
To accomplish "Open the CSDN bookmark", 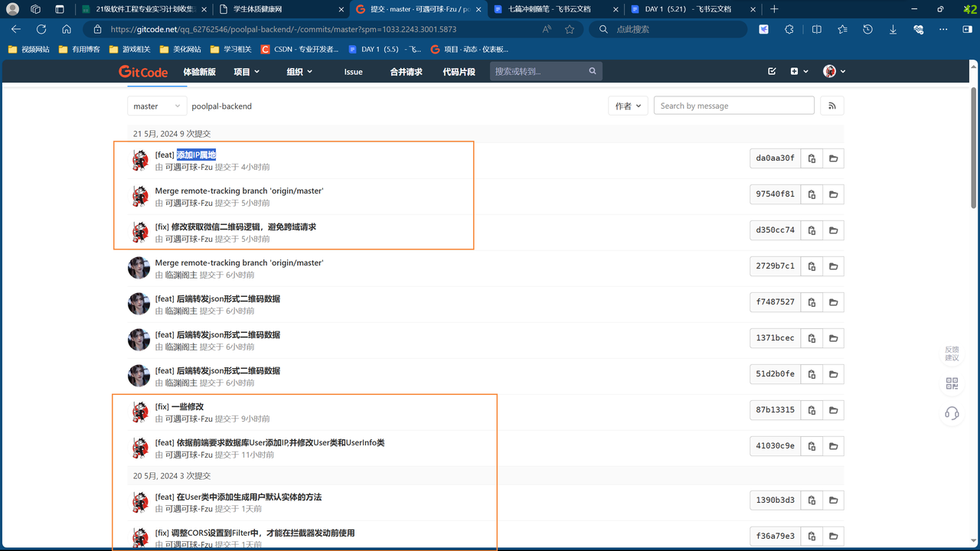I will 300,49.
